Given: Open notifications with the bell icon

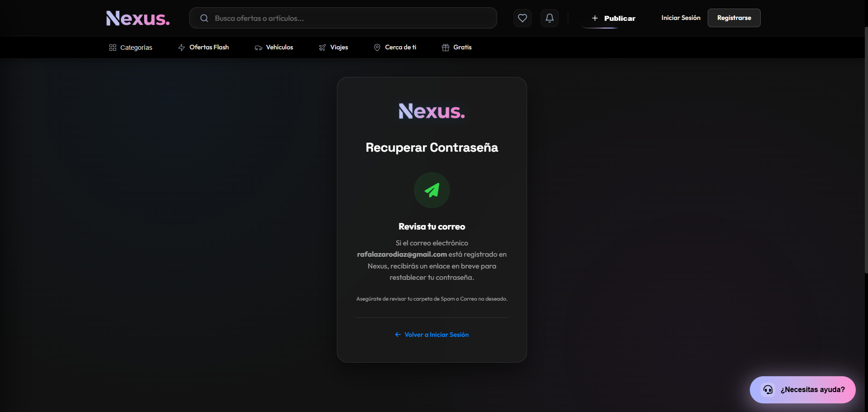Looking at the screenshot, I should point(550,18).
